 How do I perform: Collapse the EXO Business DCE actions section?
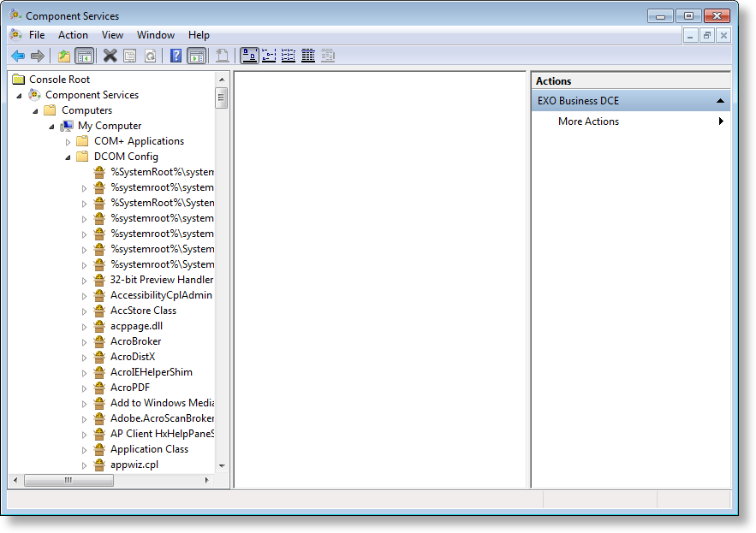pos(722,100)
